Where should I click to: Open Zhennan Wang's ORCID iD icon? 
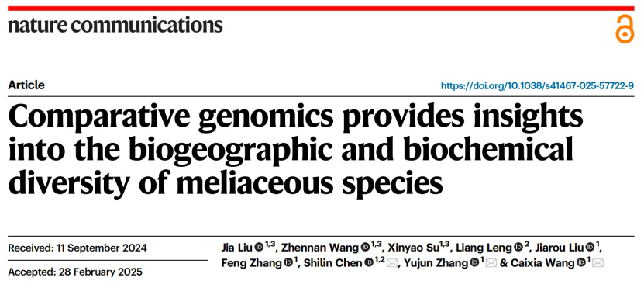365,248
